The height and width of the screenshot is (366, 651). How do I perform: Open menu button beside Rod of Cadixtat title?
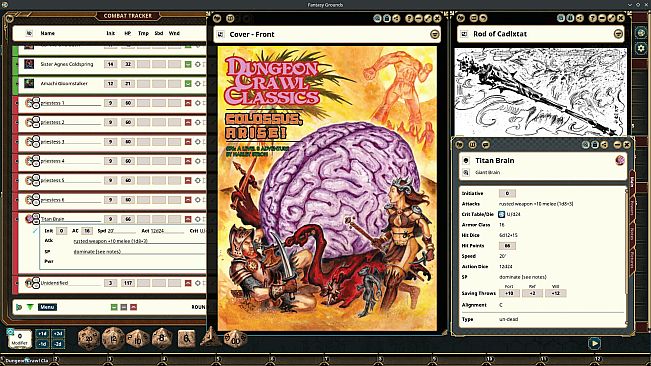coord(618,34)
